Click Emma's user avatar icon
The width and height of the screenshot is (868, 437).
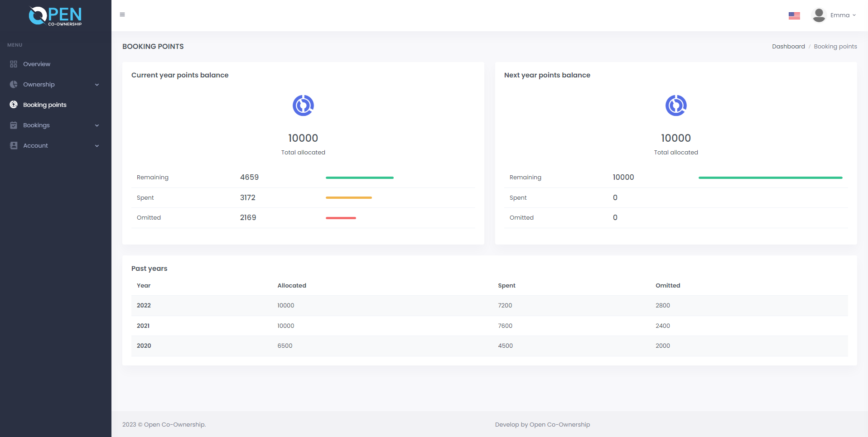[819, 15]
